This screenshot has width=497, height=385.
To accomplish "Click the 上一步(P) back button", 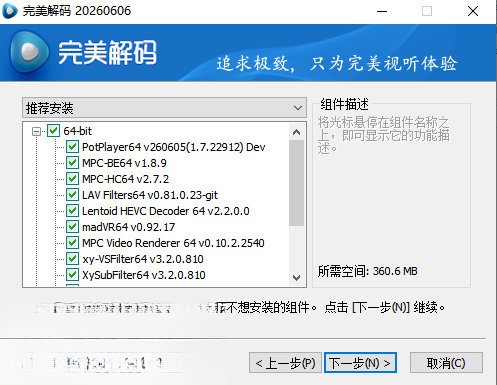I will [285, 363].
